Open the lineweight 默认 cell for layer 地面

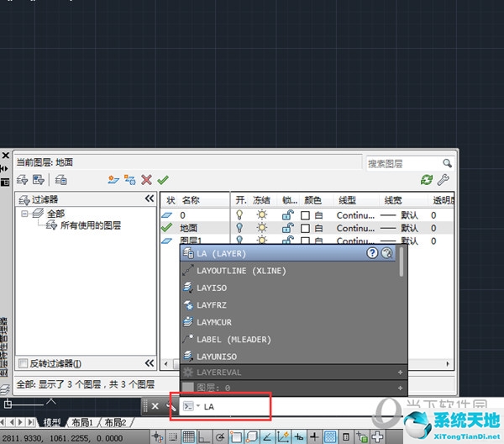click(400, 228)
